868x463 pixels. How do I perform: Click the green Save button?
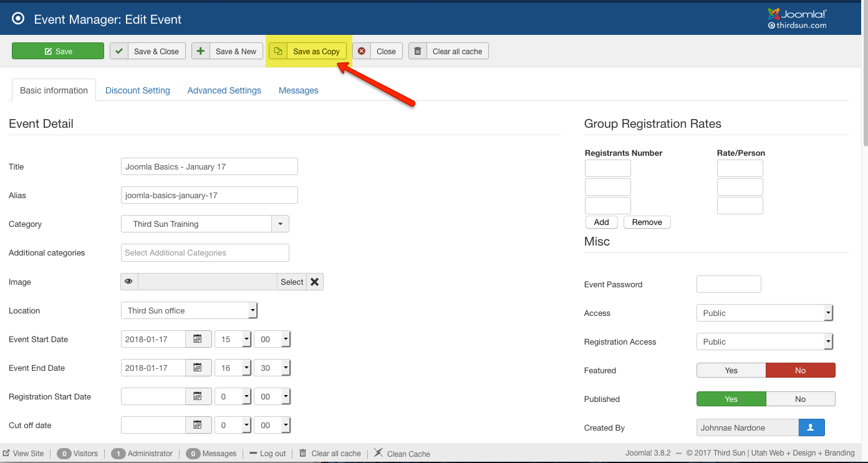[x=58, y=51]
